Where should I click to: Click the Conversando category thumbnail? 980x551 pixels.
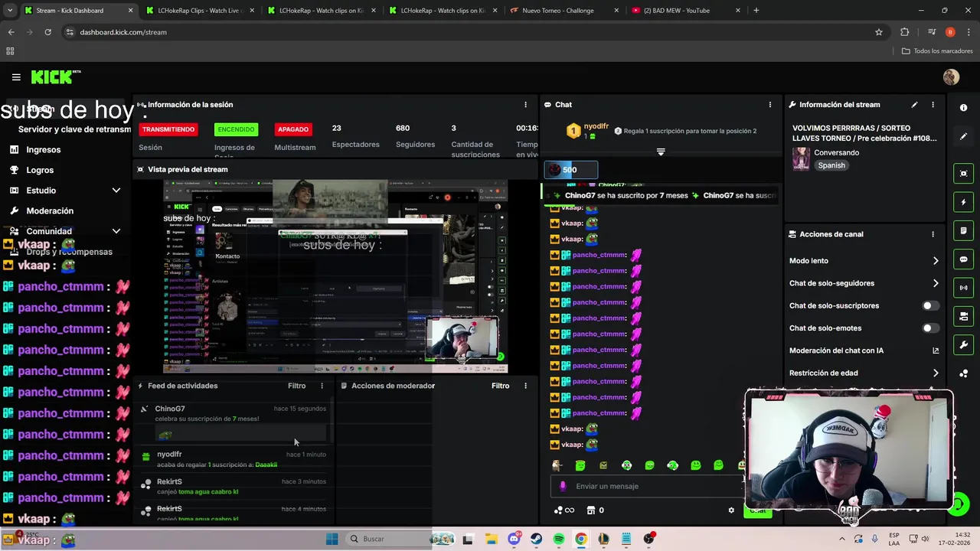tap(801, 158)
